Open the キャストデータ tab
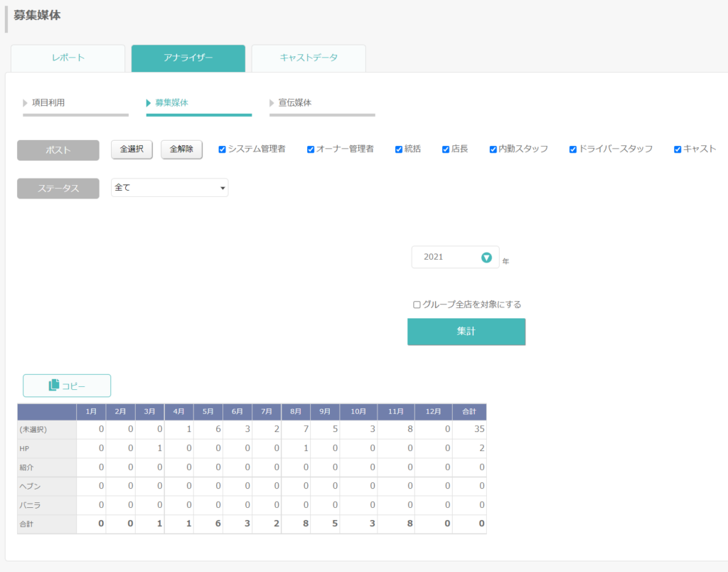Screen dimensions: 728x572 [309, 58]
